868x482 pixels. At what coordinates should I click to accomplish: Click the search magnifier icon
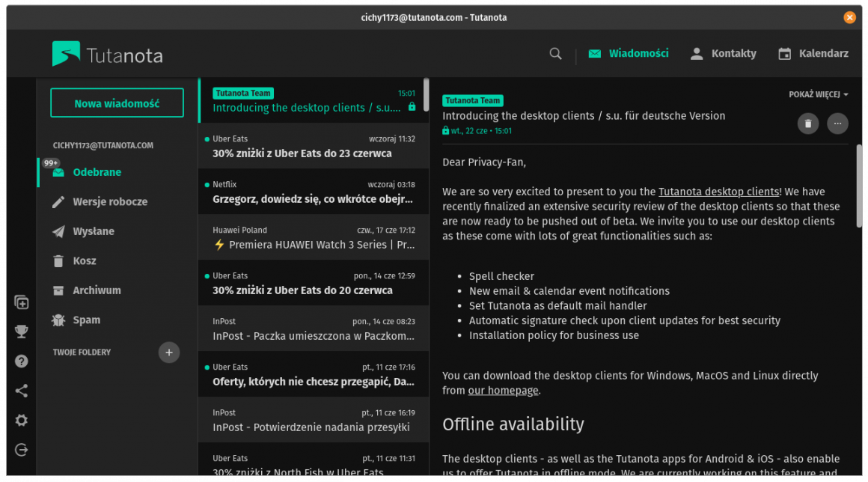point(555,54)
